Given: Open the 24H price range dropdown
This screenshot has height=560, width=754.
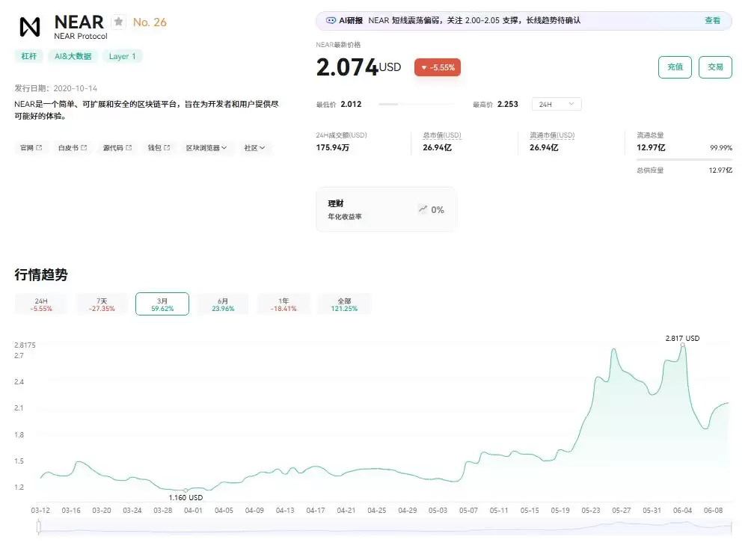Looking at the screenshot, I should pos(557,105).
